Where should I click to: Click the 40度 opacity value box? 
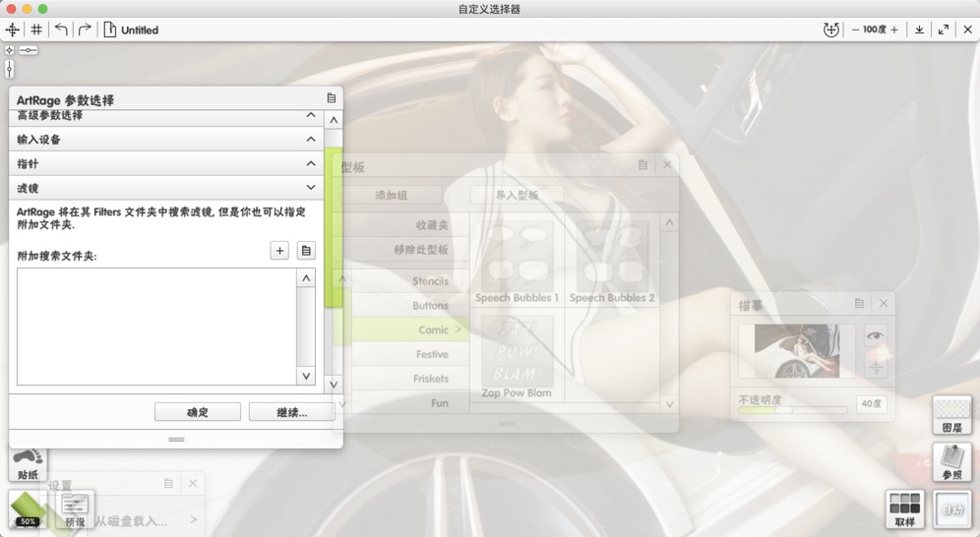click(x=871, y=404)
